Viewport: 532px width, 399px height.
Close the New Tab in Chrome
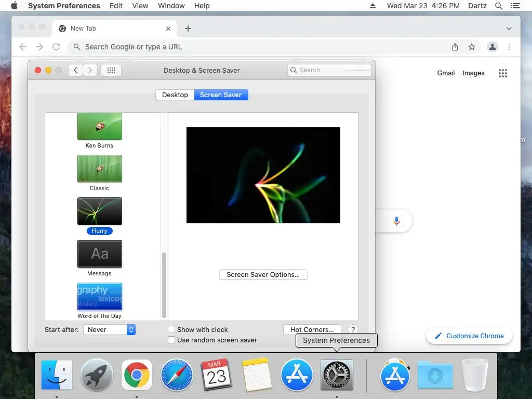[168, 29]
